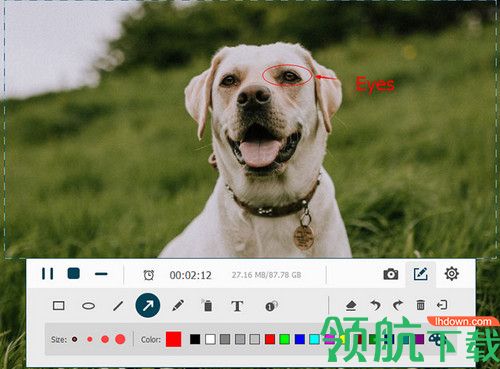Open recording settings gear

click(452, 274)
